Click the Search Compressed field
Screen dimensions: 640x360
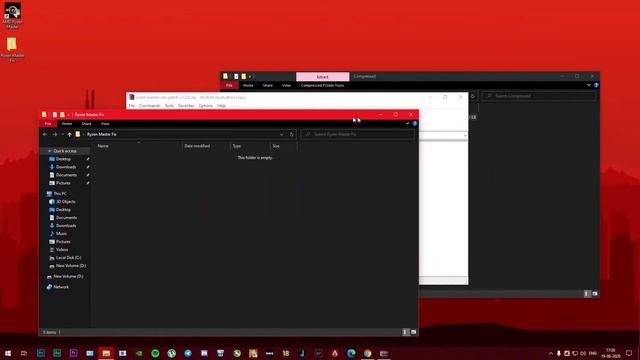point(539,96)
